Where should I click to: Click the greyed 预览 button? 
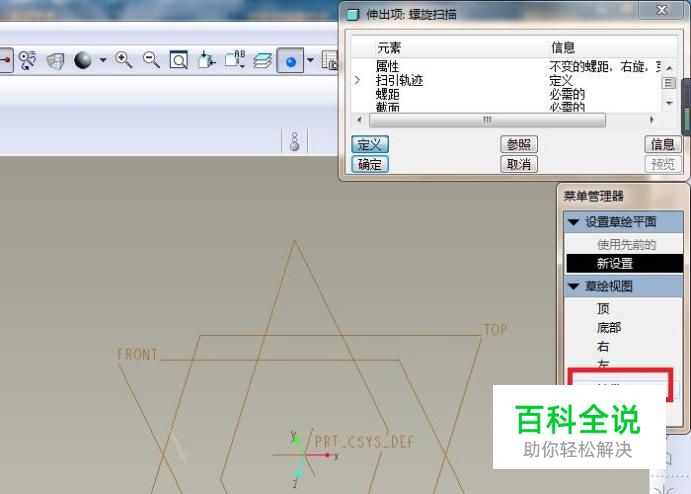[663, 164]
